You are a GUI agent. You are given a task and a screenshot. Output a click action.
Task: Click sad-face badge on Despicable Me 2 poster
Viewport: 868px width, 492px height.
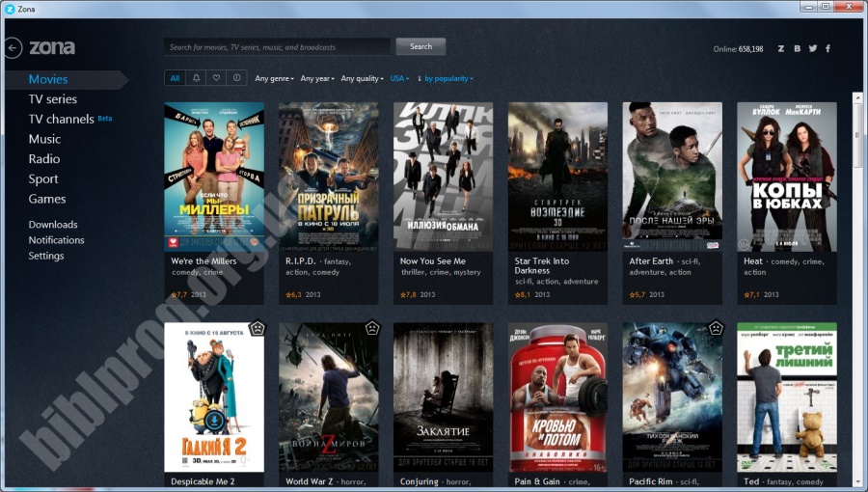click(x=258, y=328)
